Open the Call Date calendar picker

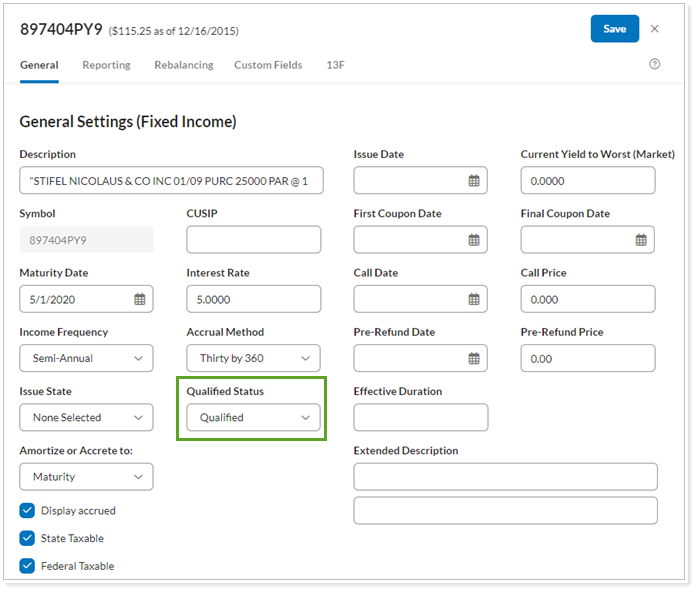[x=474, y=299]
